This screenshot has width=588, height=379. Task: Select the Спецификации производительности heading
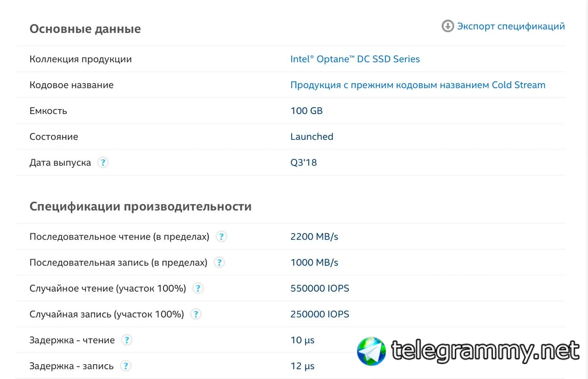point(141,207)
